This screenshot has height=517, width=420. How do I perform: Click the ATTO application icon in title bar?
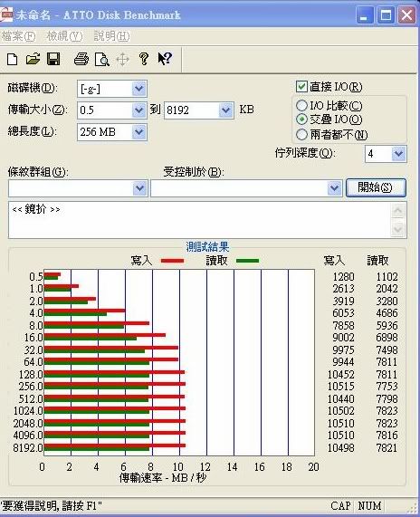point(6,14)
